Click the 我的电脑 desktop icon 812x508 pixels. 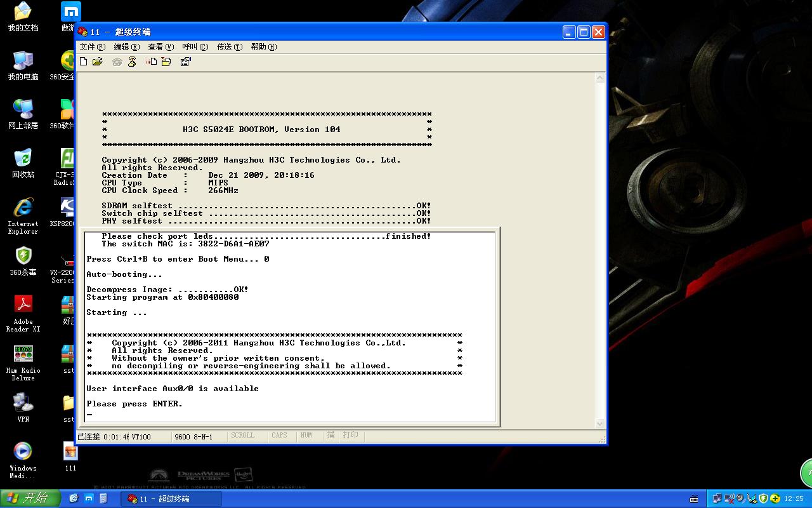[x=23, y=66]
